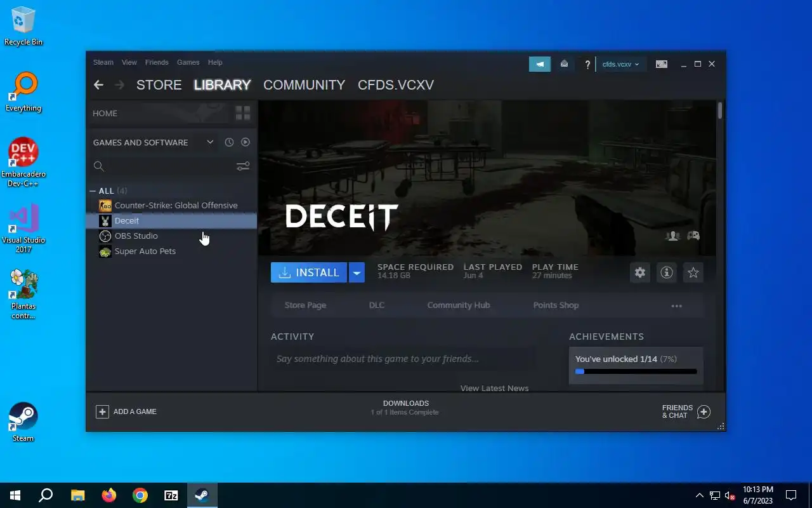Image resolution: width=812 pixels, height=508 pixels.
Task: Open the install options dropdown arrow
Action: [x=357, y=272]
